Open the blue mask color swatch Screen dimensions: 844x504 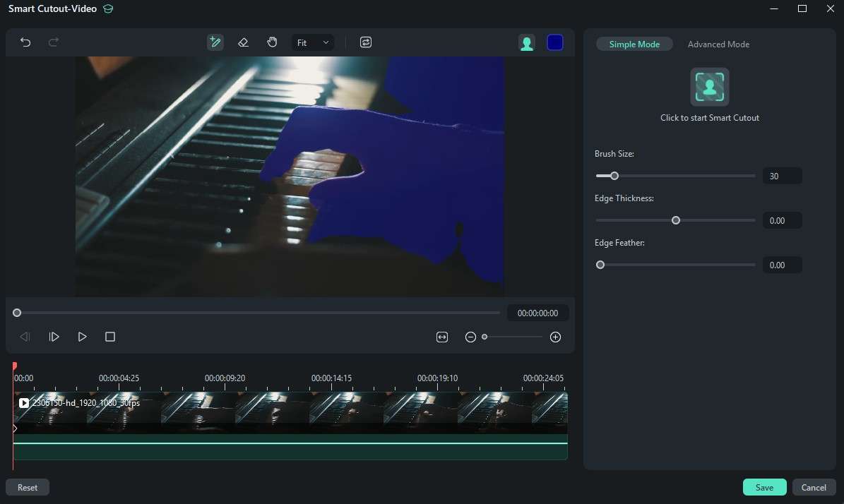(x=555, y=42)
